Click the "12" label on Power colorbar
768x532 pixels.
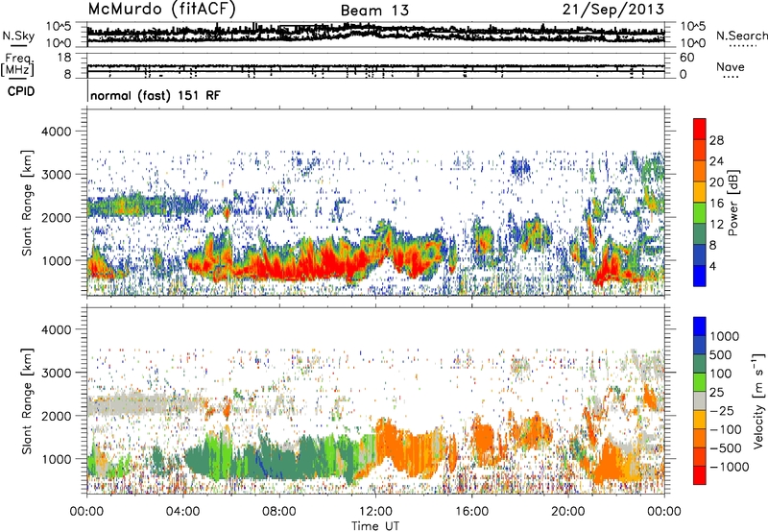[716, 225]
